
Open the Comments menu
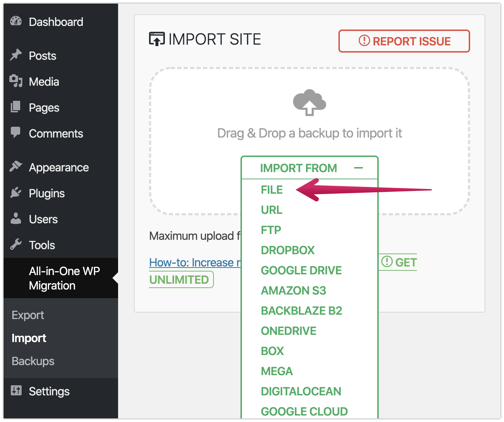coord(61,134)
